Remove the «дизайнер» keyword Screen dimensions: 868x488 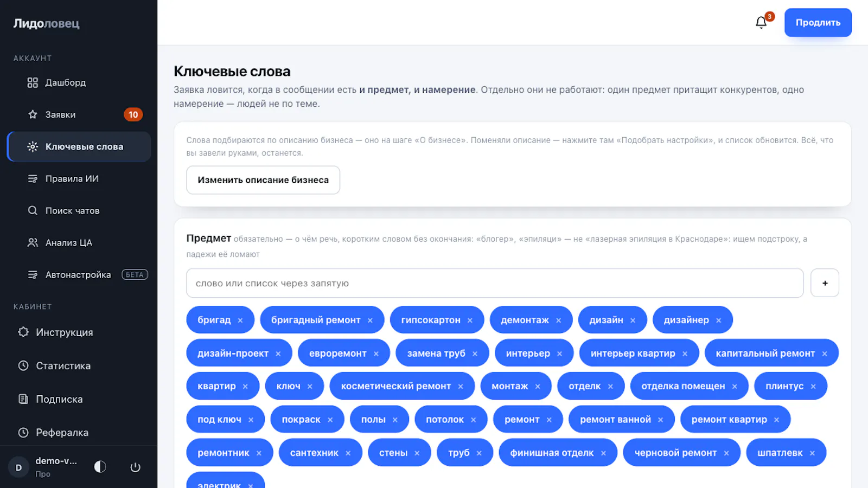(x=718, y=320)
